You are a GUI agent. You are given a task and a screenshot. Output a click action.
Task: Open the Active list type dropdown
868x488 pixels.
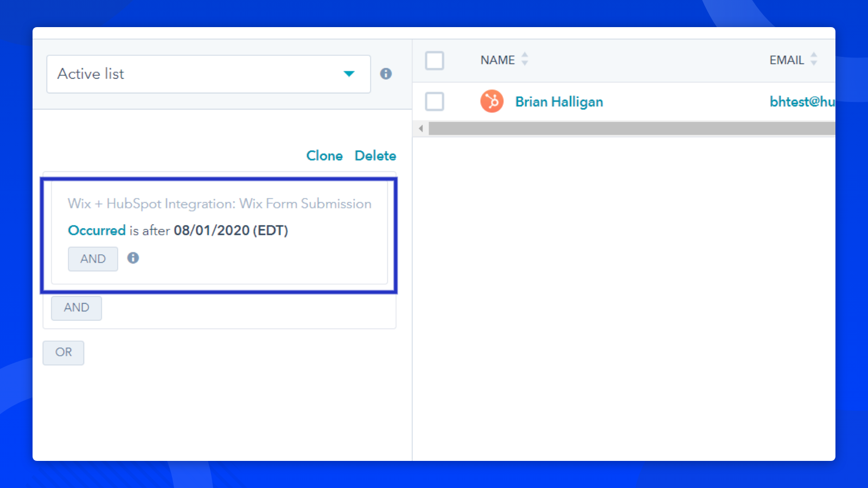(208, 74)
